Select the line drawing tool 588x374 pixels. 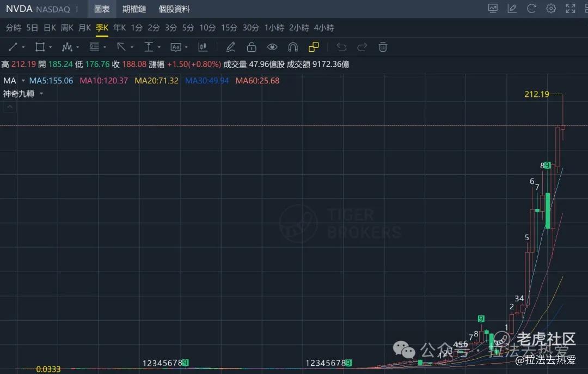tap(13, 47)
